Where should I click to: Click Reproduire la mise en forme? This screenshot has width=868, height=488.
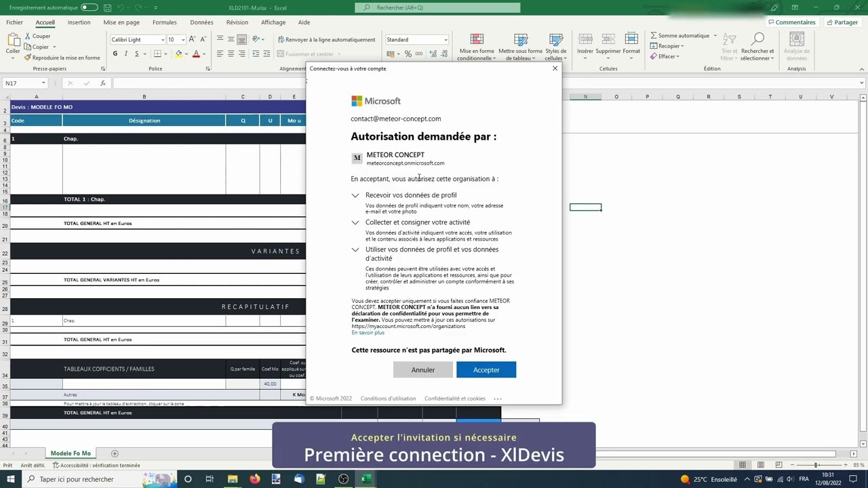(x=62, y=58)
